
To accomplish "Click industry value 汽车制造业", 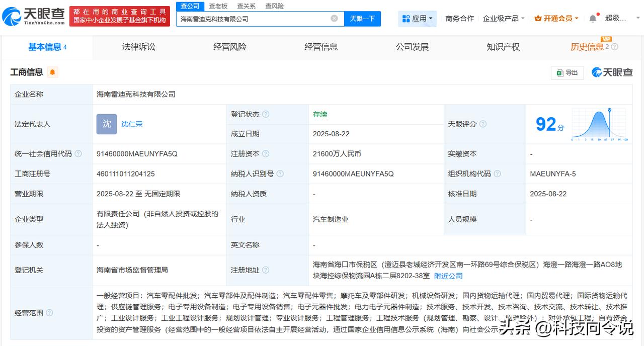I will tap(331, 219).
